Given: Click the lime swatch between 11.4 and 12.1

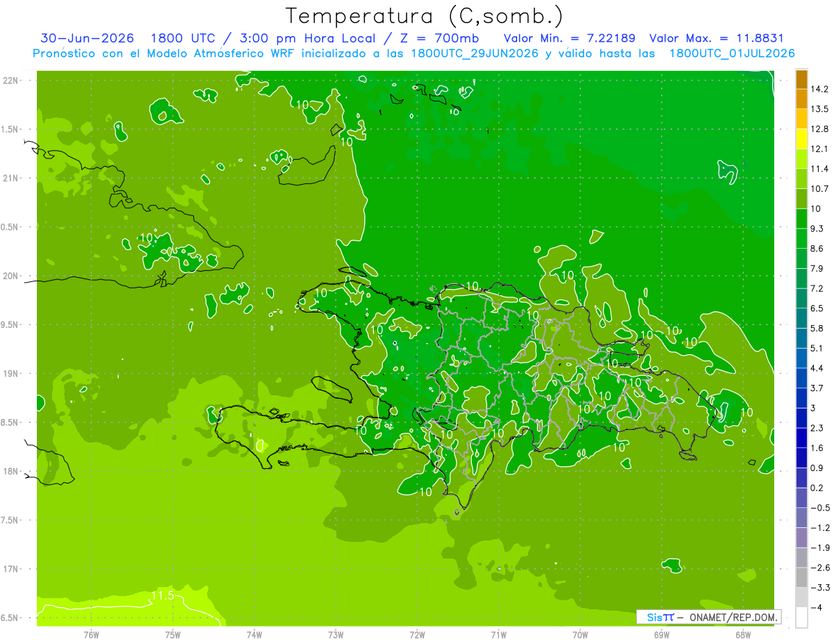Looking at the screenshot, I should (801, 158).
